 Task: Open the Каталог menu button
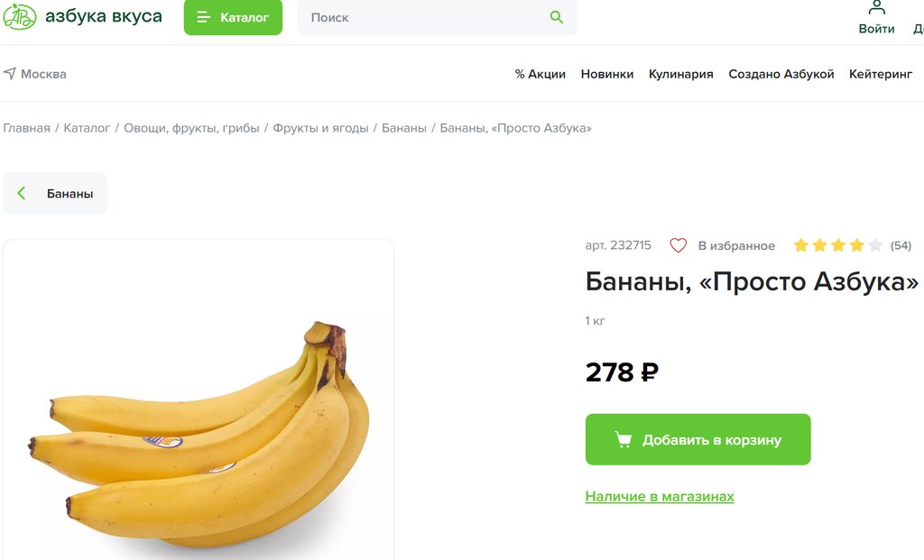tap(233, 17)
